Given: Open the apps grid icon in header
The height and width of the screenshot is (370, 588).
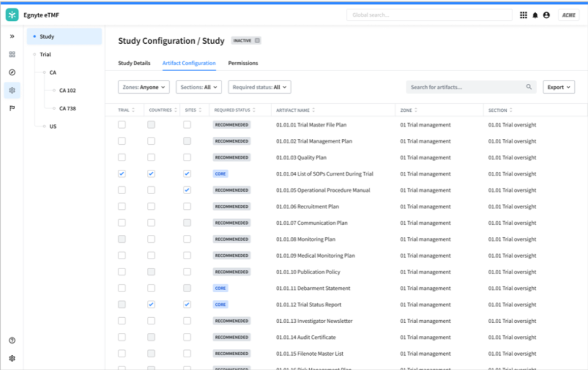Looking at the screenshot, I should [x=524, y=15].
